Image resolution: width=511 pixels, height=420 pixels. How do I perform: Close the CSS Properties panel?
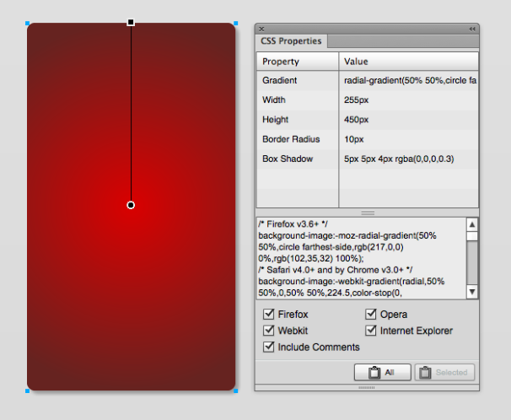[x=261, y=29]
